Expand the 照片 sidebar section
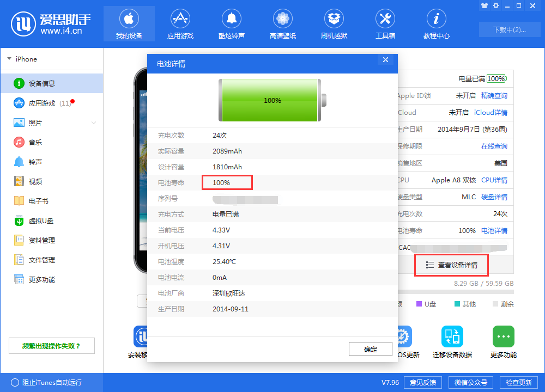 click(93, 122)
